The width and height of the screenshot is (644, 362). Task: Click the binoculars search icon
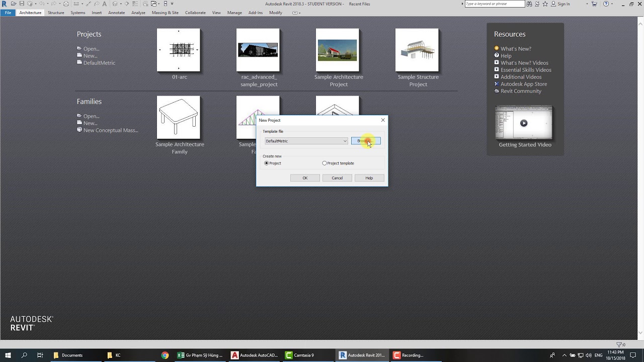pyautogui.click(x=529, y=4)
